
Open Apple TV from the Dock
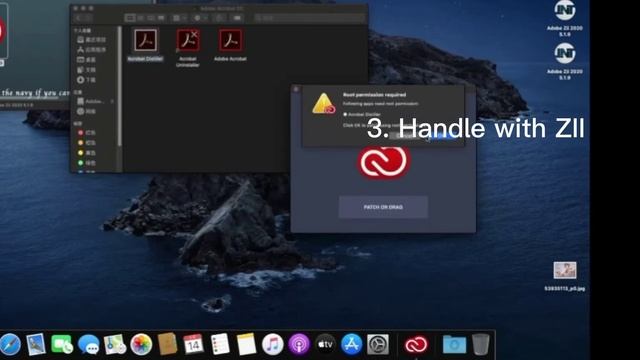pyautogui.click(x=325, y=344)
